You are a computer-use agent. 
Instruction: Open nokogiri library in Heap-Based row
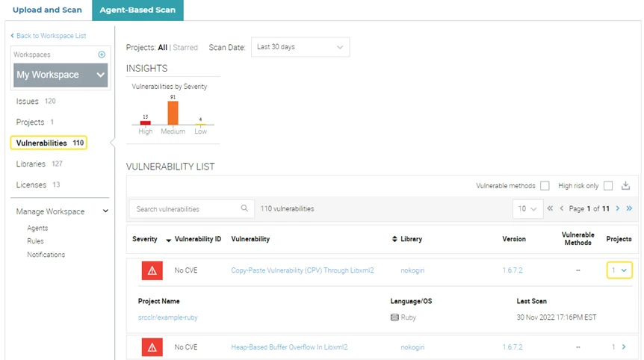[412, 347]
